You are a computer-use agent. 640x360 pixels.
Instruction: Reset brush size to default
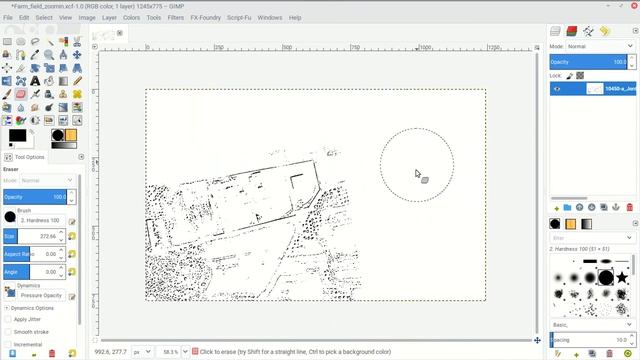72,236
